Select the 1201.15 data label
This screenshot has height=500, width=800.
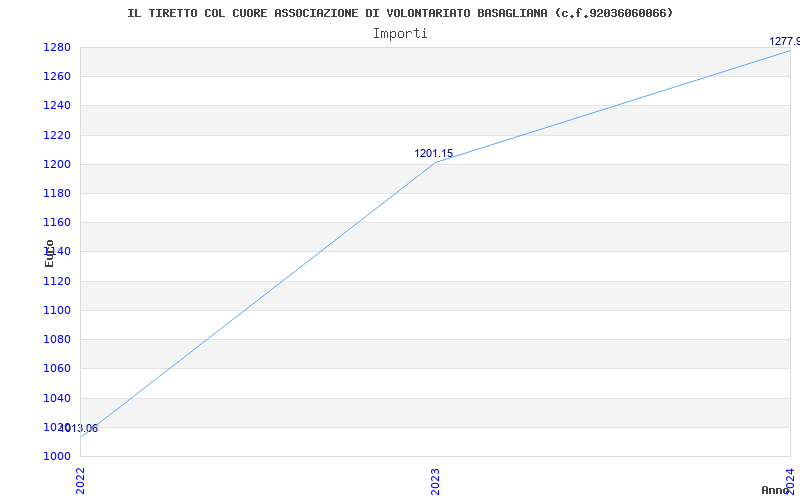433,153
